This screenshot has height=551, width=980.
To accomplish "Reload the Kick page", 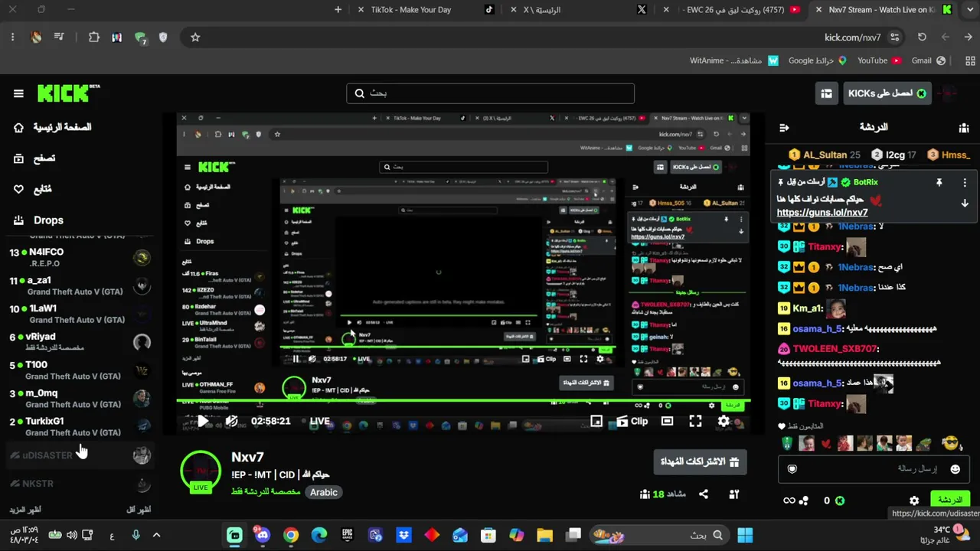I will [922, 37].
